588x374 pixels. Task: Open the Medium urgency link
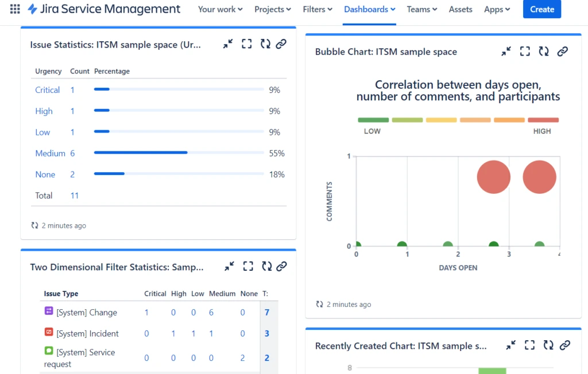coord(51,153)
